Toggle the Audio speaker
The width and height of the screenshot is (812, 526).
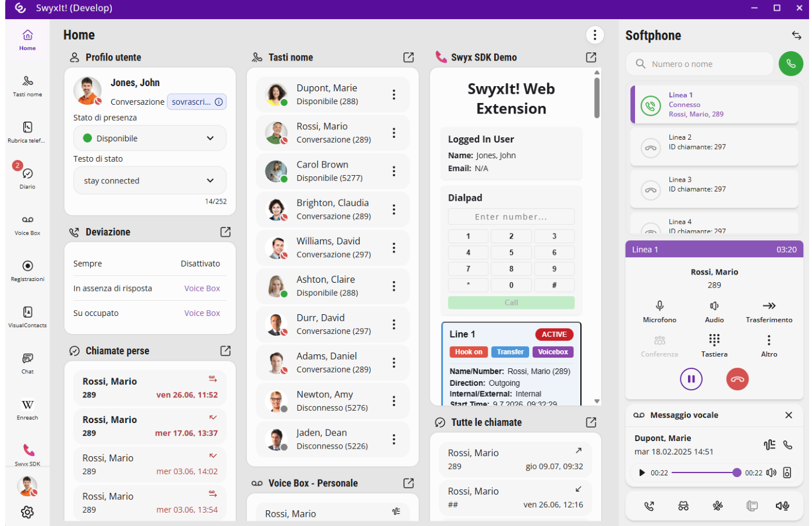(714, 311)
